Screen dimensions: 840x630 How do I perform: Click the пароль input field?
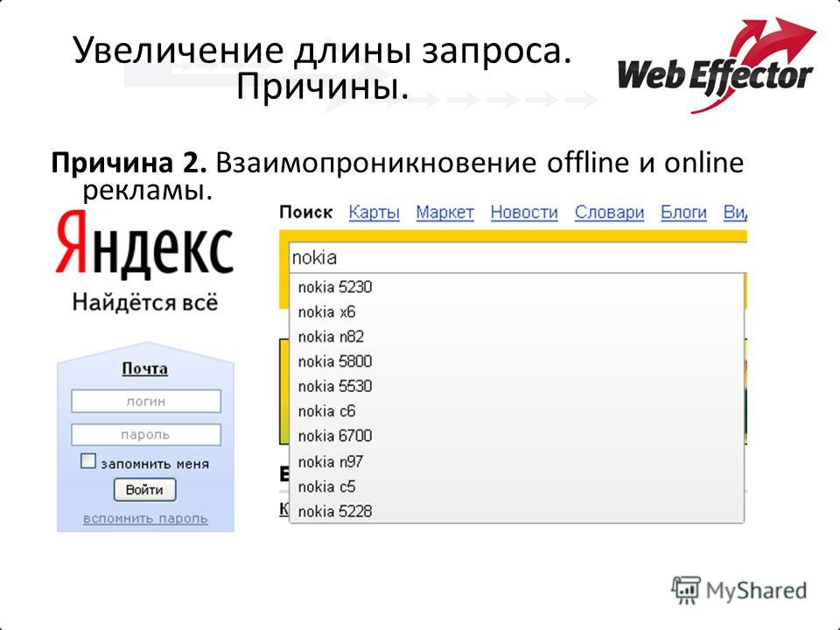pyautogui.click(x=146, y=435)
